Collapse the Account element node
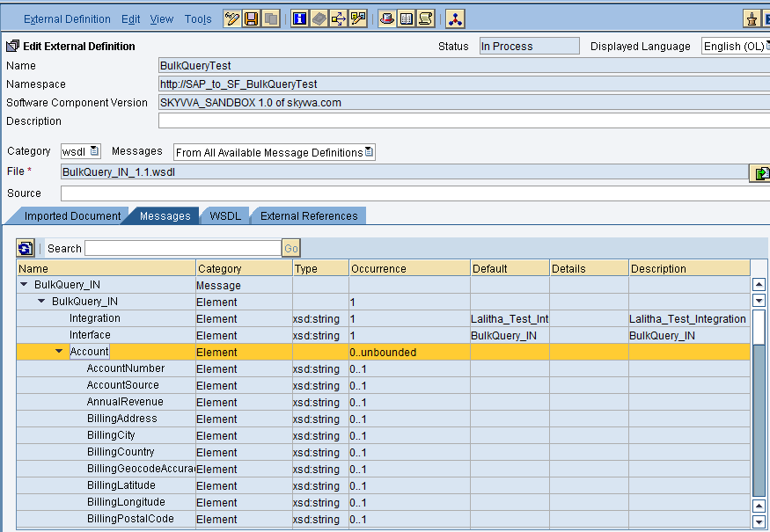The height and width of the screenshot is (532, 770). [x=59, y=352]
